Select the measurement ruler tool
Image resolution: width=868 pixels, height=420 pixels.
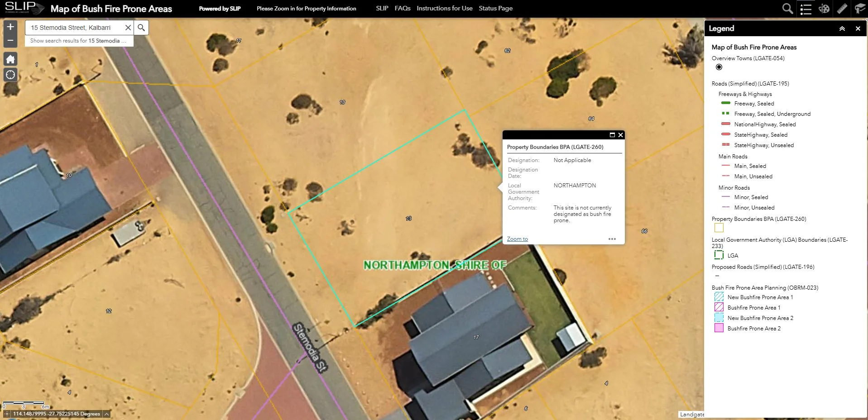[842, 9]
